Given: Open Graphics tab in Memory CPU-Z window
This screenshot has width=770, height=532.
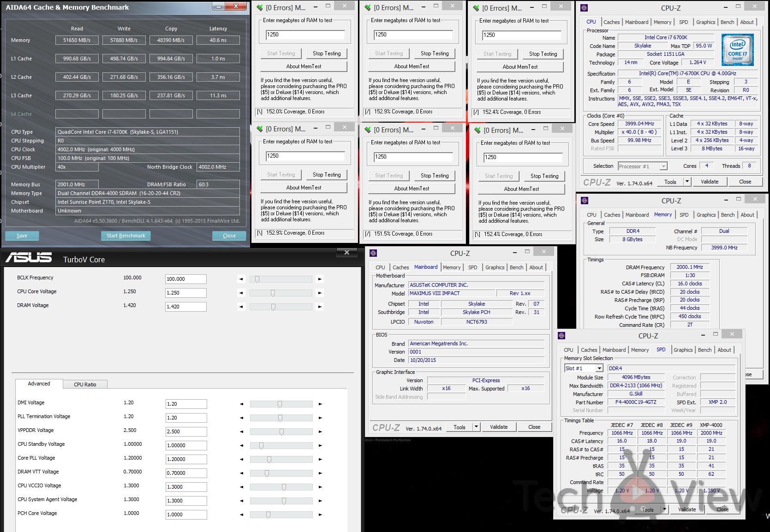Looking at the screenshot, I should (706, 215).
